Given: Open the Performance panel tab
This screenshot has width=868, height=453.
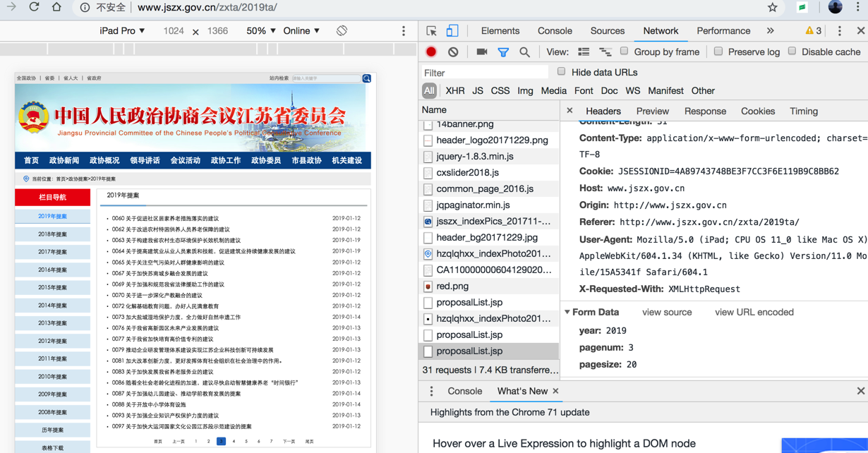Looking at the screenshot, I should click(x=723, y=31).
